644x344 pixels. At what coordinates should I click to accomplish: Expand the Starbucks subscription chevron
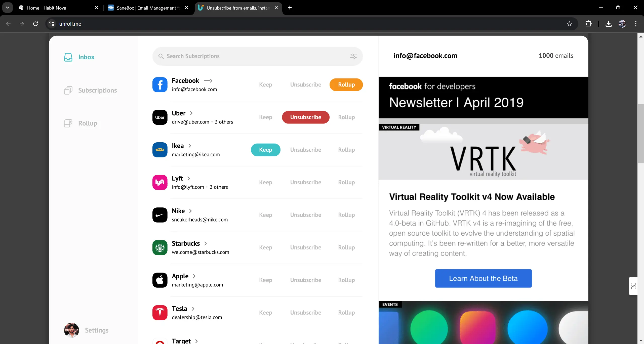coord(206,243)
